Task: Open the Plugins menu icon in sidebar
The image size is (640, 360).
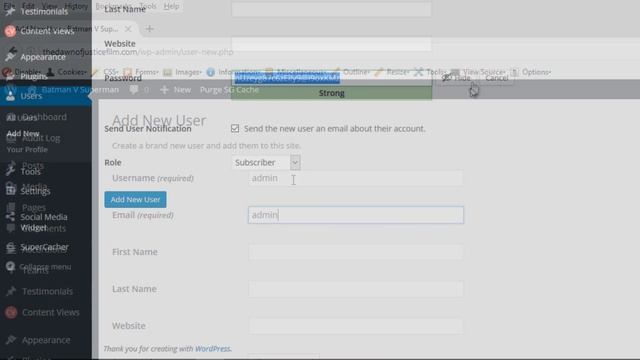Action: click(x=10, y=76)
